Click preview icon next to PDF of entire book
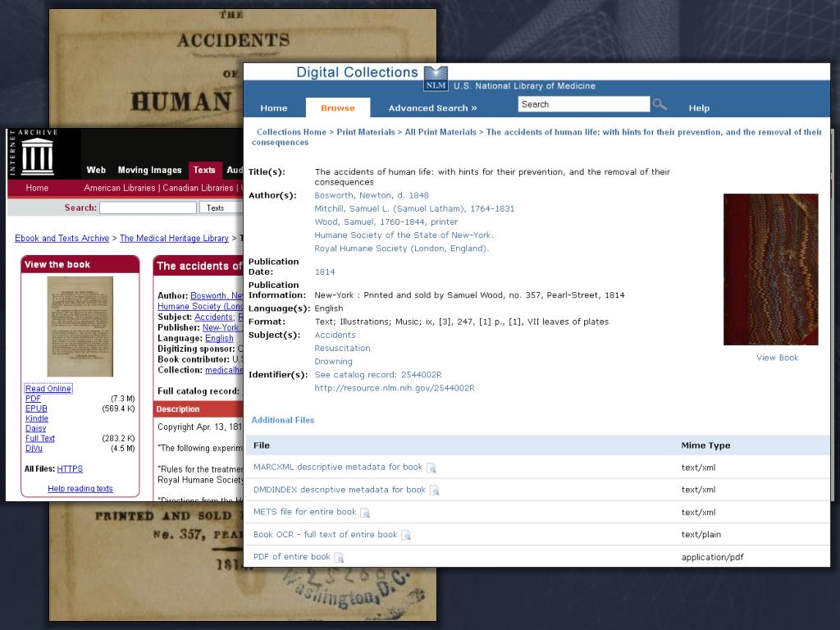The width and height of the screenshot is (840, 630). (339, 558)
